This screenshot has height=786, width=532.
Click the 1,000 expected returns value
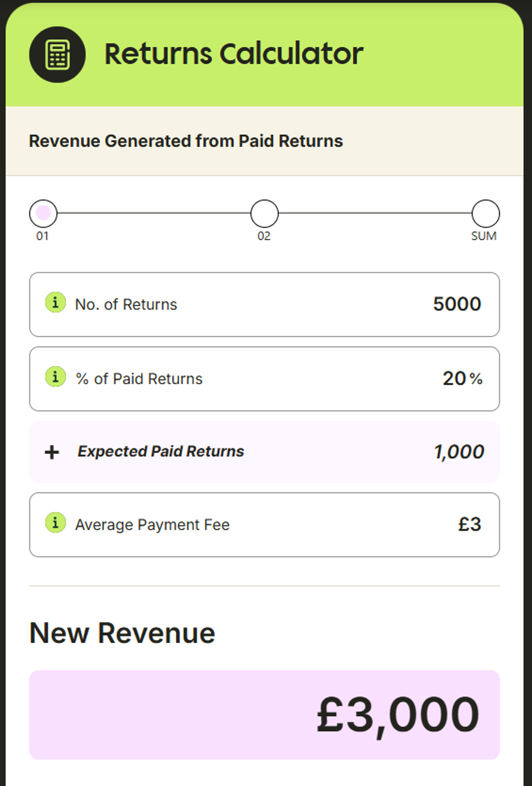[x=459, y=452]
